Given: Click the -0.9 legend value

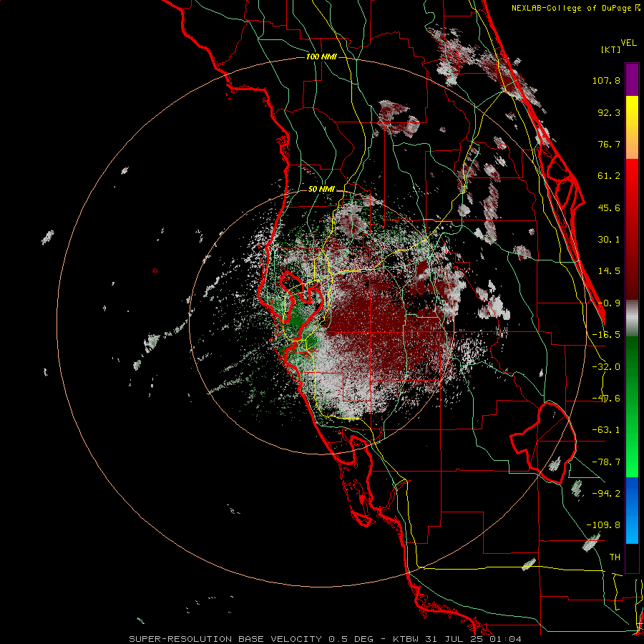Looking at the screenshot, I should coord(609,303).
